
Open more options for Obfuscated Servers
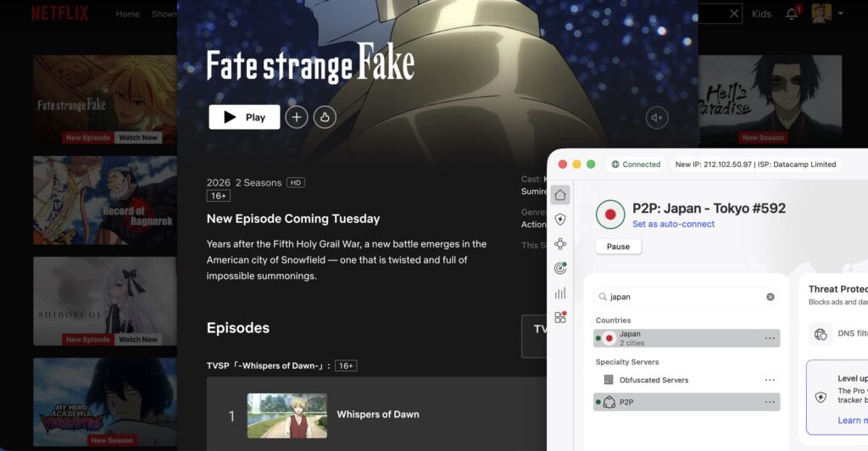pyautogui.click(x=770, y=380)
